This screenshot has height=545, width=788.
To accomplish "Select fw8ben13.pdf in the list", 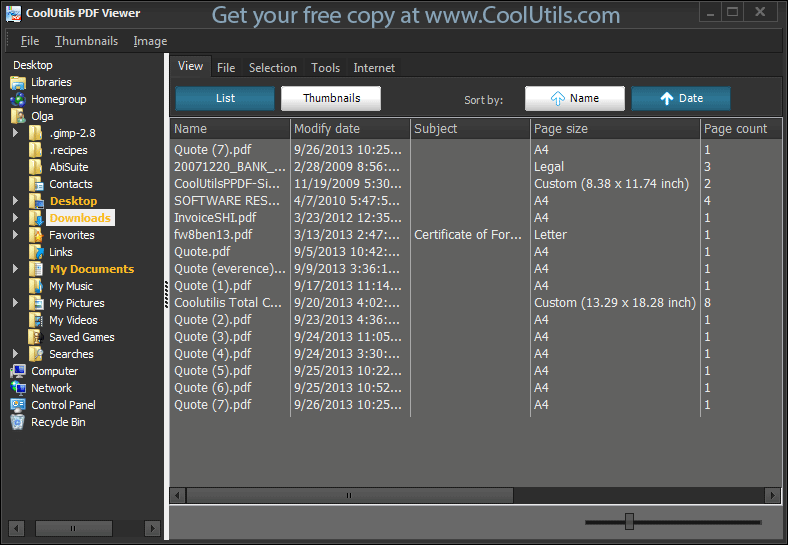I will click(x=213, y=235).
